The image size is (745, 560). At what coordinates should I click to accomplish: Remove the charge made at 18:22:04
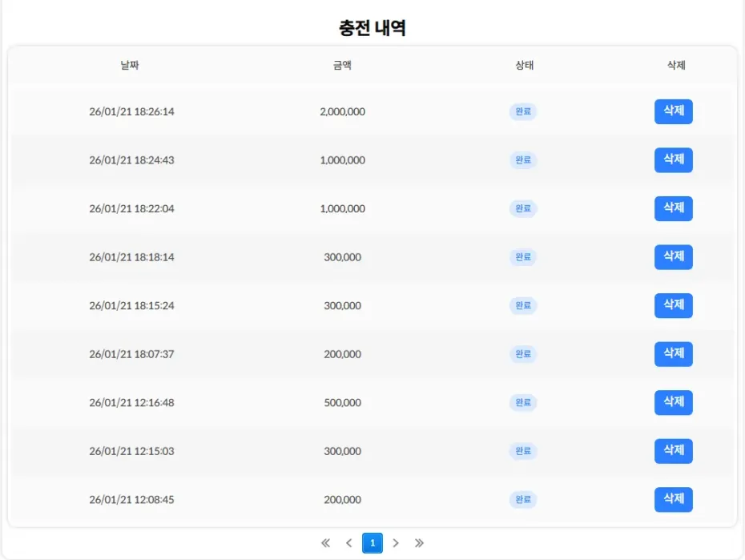673,208
